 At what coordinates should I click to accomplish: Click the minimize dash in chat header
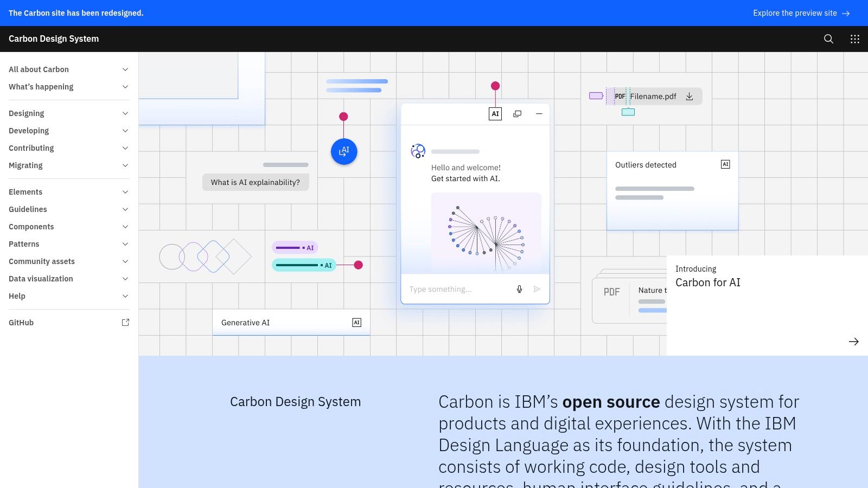(539, 114)
